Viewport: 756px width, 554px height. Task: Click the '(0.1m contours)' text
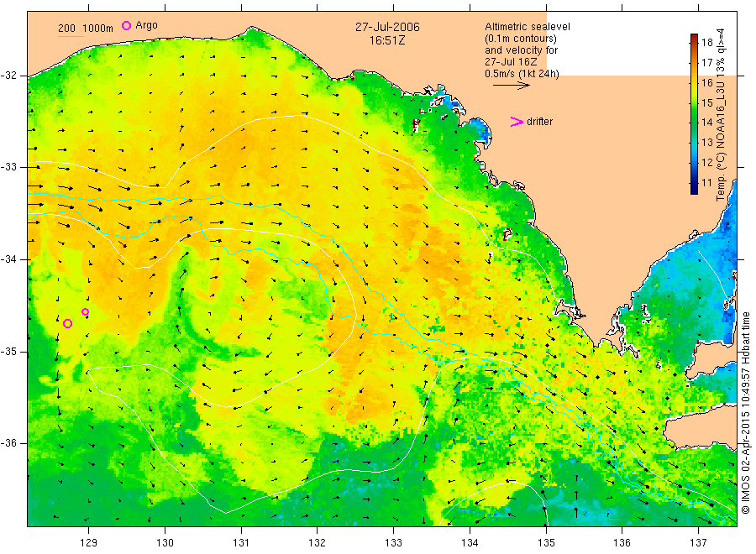click(521, 39)
